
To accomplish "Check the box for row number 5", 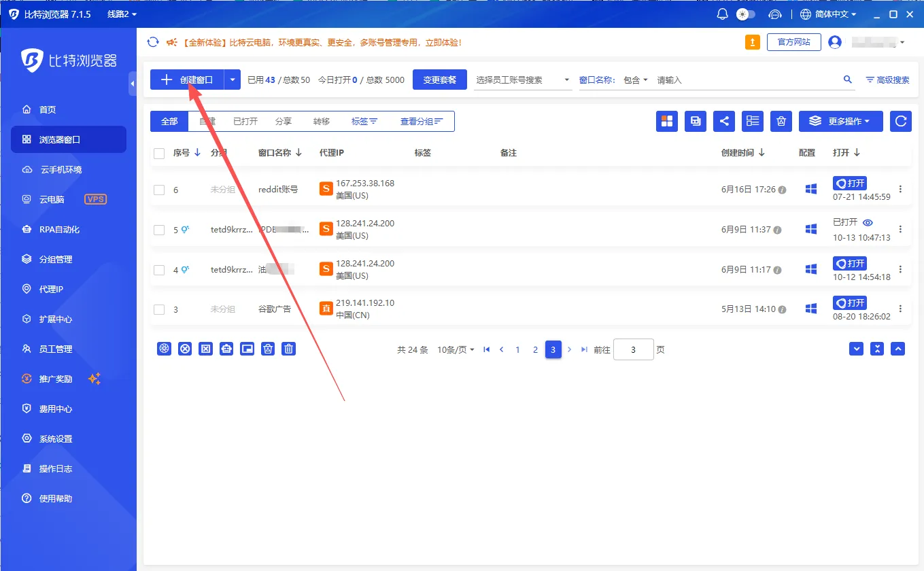I will [x=159, y=230].
